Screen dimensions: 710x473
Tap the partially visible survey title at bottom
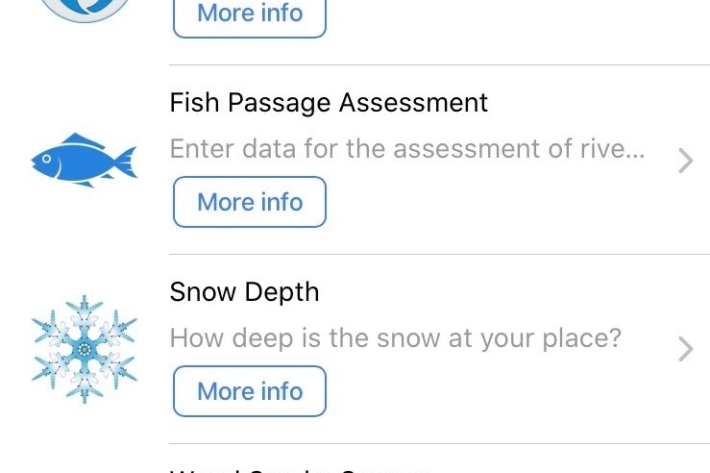(300, 468)
